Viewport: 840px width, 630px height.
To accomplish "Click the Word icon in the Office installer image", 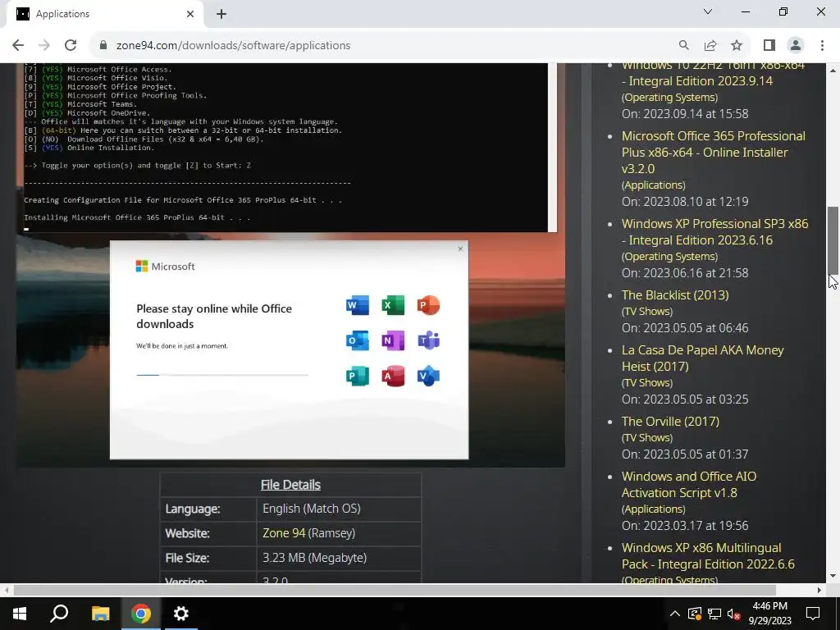I will point(358,305).
